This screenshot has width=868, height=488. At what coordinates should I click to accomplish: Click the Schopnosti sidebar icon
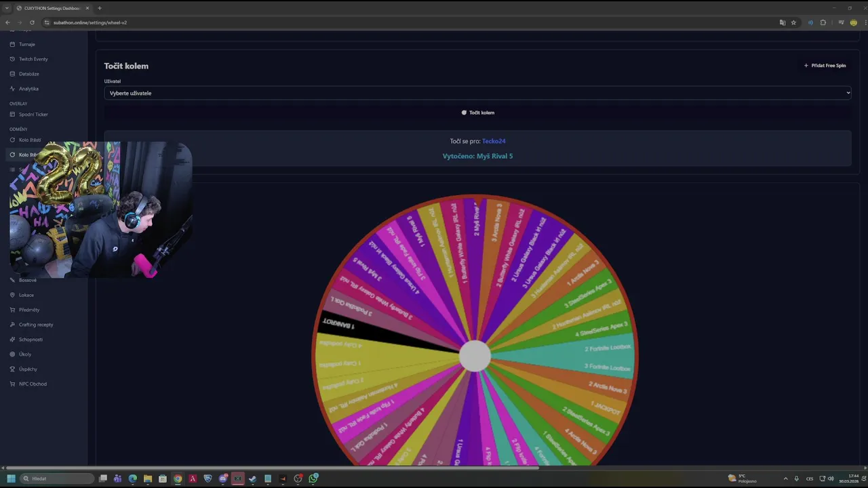(x=12, y=340)
